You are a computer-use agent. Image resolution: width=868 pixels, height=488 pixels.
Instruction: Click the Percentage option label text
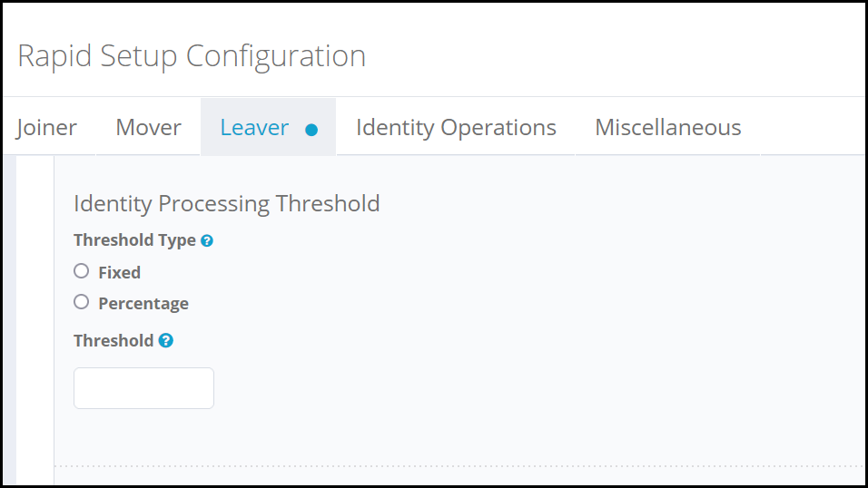[143, 303]
